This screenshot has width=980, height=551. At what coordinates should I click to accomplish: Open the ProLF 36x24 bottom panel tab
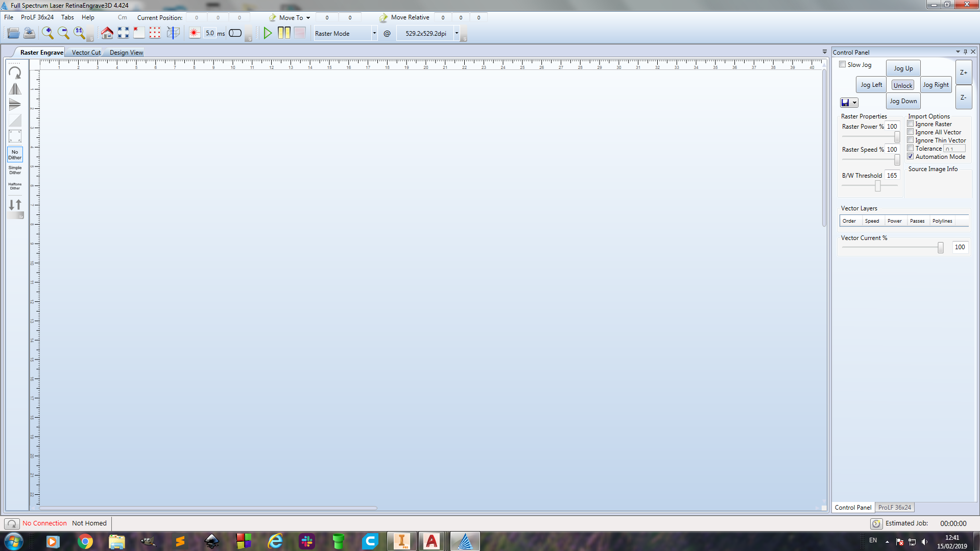coord(894,507)
